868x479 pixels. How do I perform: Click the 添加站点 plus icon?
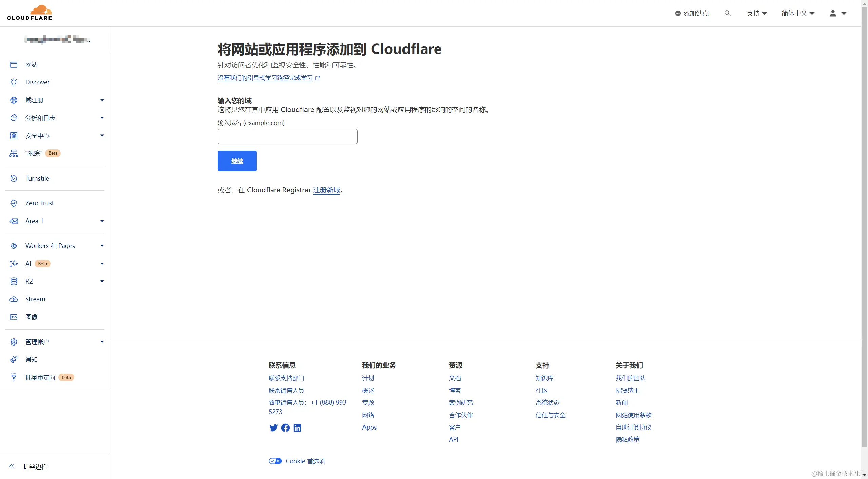(x=678, y=13)
